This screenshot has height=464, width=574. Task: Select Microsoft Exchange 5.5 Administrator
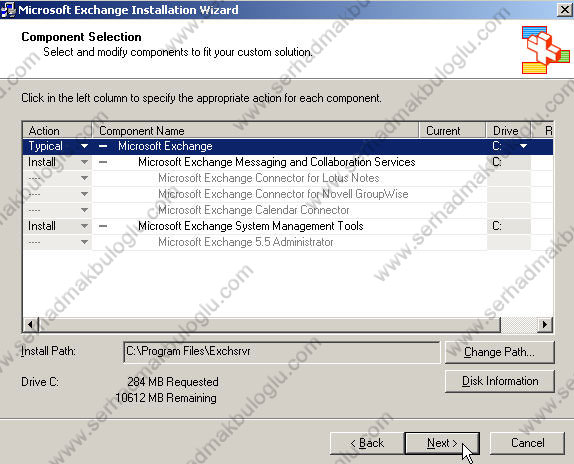246,242
